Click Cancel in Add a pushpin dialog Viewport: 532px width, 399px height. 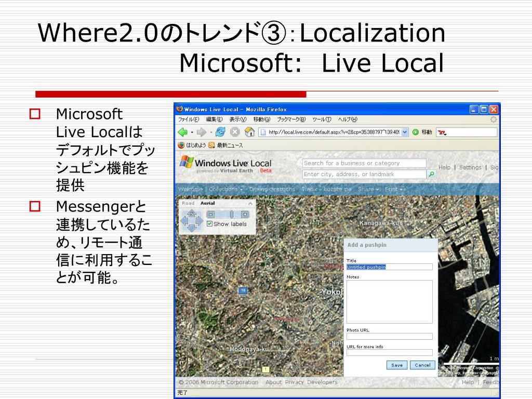[x=422, y=365]
